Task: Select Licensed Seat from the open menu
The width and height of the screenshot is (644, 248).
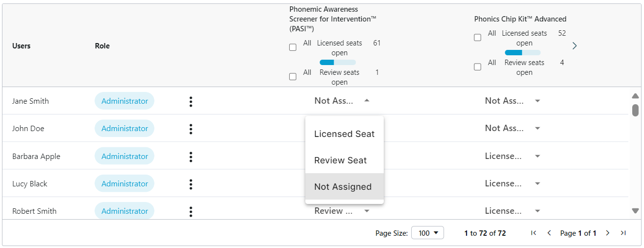Action: [344, 134]
